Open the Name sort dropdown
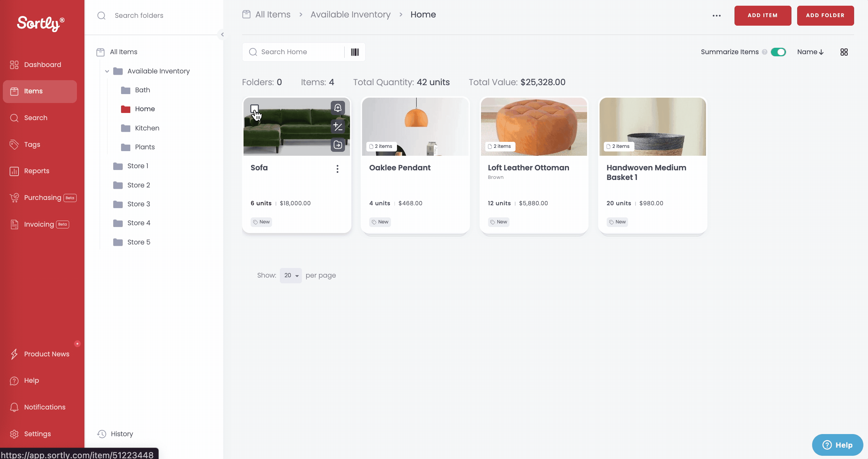The width and height of the screenshot is (868, 459). (810, 52)
